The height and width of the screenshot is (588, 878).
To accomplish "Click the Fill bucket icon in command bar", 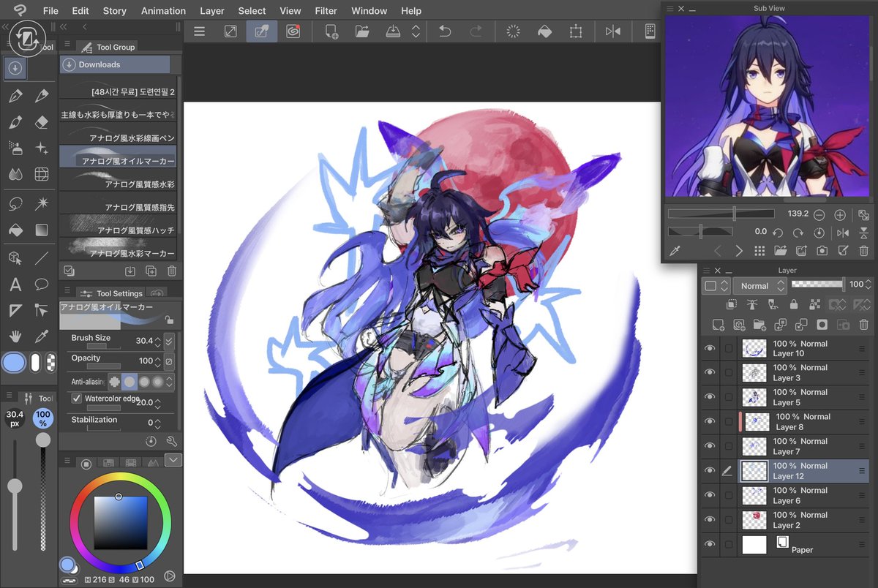I will [x=544, y=31].
